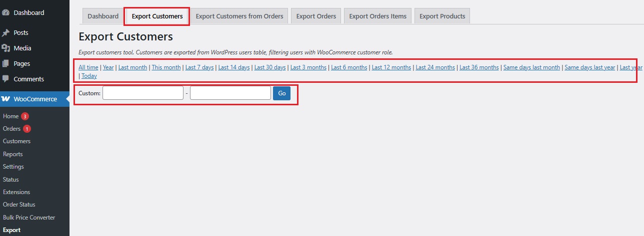Choose the Last 7 days link
The width and height of the screenshot is (644, 236).
coord(199,67)
